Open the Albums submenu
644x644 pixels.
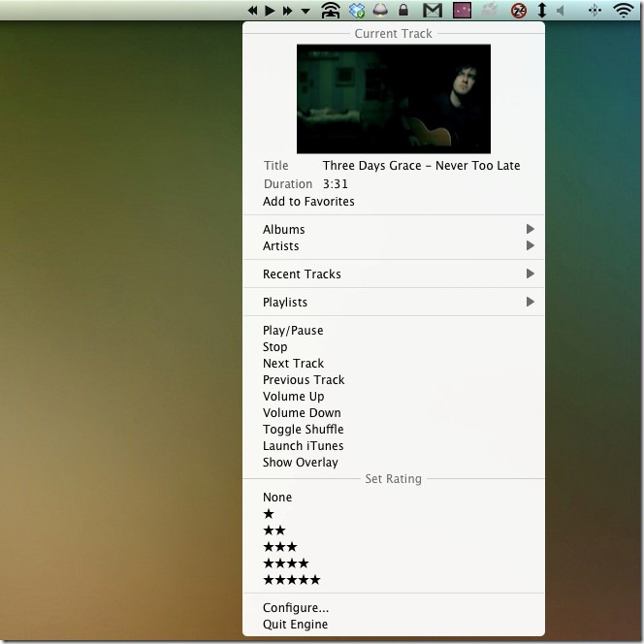393,229
